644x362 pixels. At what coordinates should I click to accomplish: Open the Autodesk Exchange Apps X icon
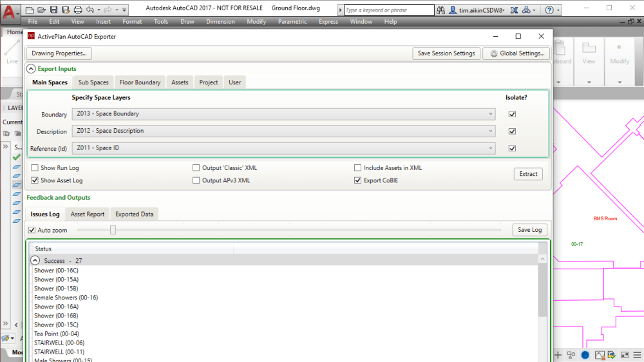(513, 10)
